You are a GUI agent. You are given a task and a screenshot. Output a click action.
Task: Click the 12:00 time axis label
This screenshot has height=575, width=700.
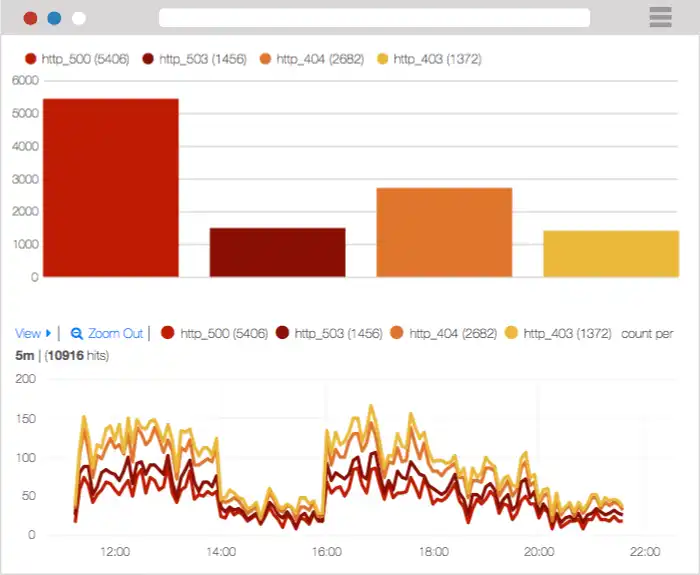[115, 552]
